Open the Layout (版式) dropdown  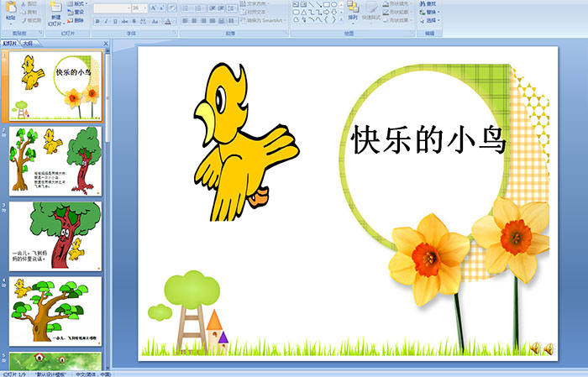coord(77,3)
